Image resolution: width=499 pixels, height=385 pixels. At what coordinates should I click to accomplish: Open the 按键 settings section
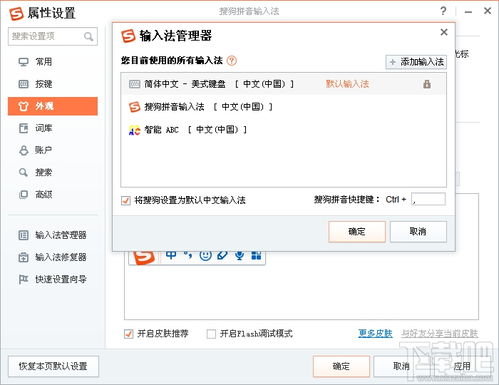pos(53,84)
